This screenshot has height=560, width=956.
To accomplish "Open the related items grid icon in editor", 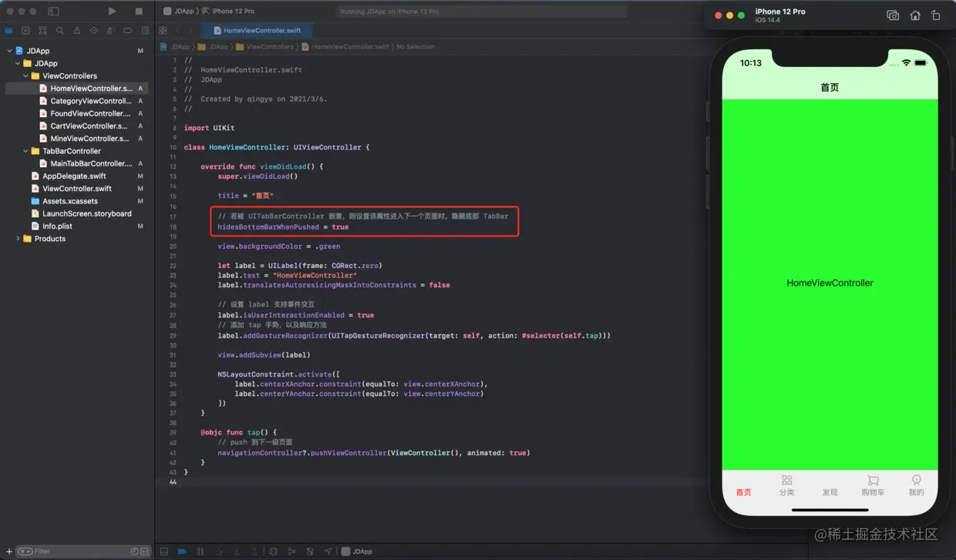I will tap(163, 31).
